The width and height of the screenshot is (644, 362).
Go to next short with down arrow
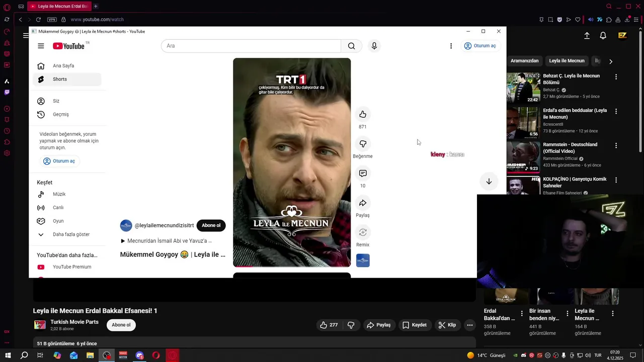coord(489,182)
